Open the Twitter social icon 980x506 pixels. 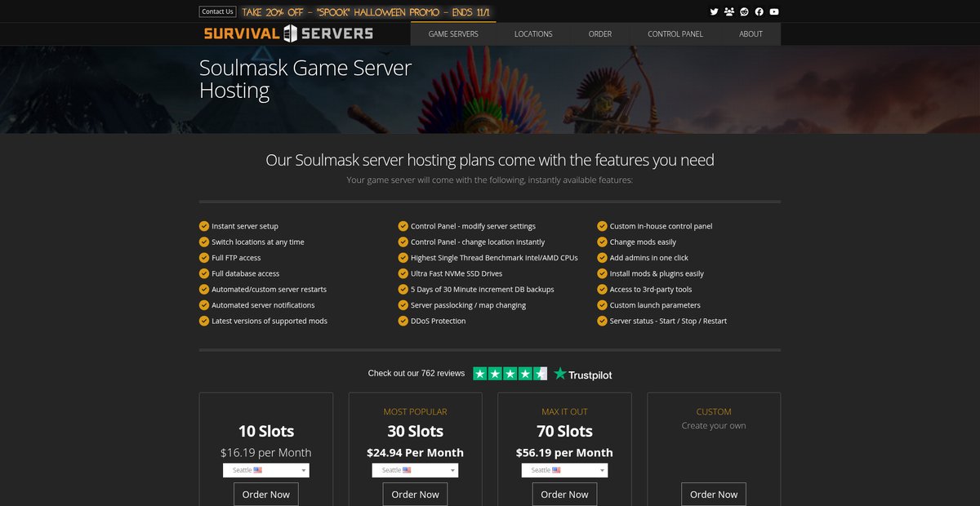[714, 11]
